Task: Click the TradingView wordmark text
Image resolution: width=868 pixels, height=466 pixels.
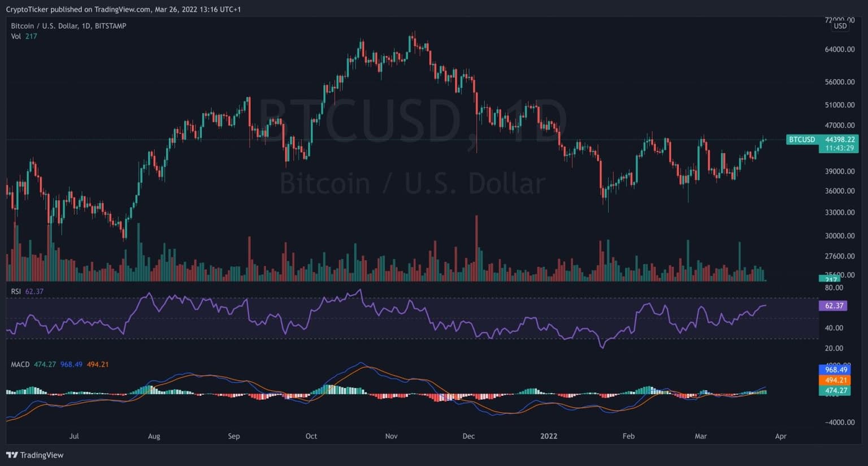Action: pyautogui.click(x=42, y=455)
